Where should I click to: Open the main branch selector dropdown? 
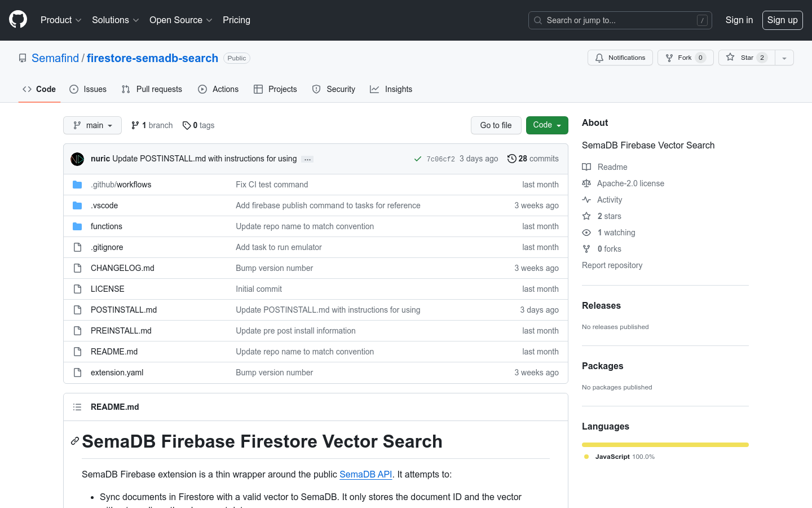92,125
